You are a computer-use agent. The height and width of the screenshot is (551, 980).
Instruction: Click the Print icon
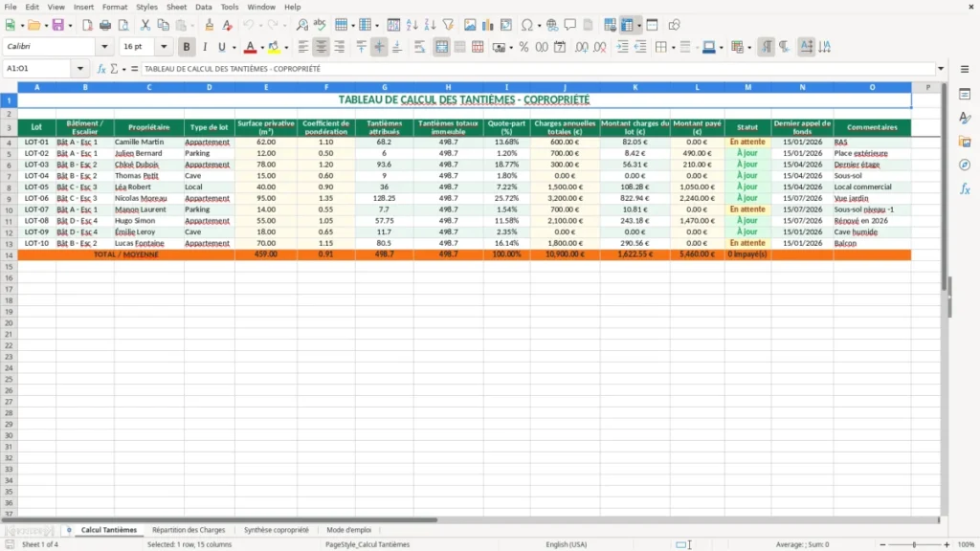point(105,25)
